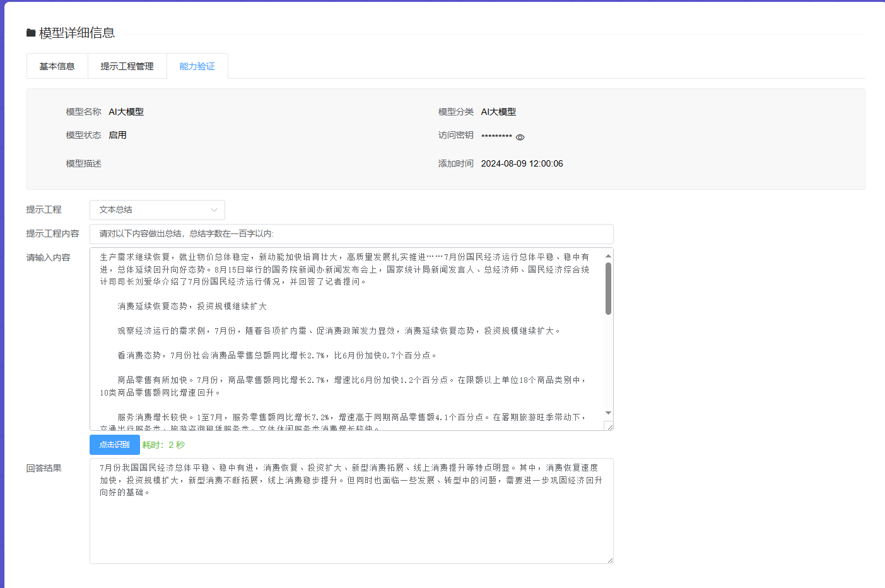Click inside the 回答结果 text area

tap(351, 511)
